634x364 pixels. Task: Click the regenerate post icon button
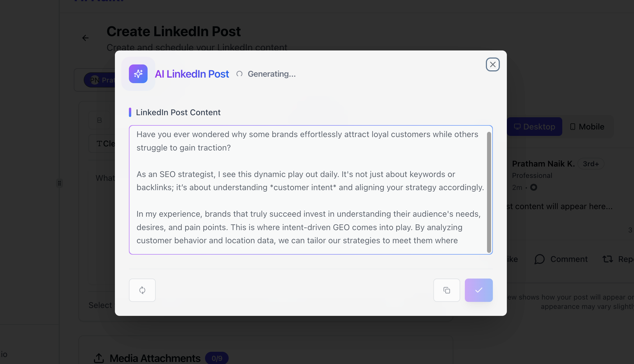tap(142, 290)
